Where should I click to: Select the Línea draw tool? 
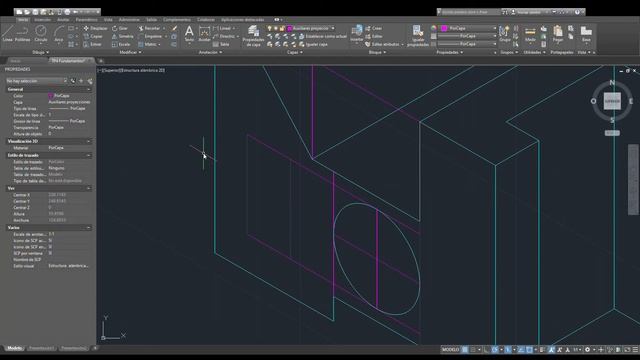click(8, 33)
